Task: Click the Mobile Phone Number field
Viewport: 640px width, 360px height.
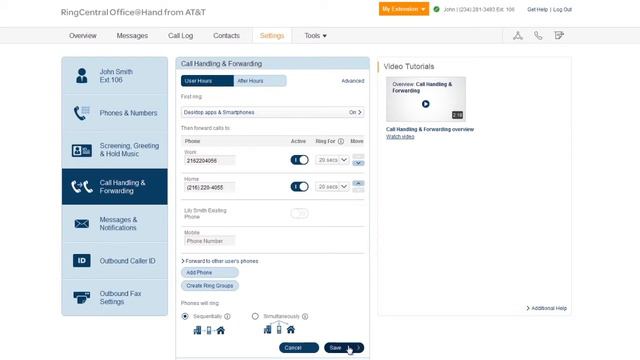Action: 210,241
